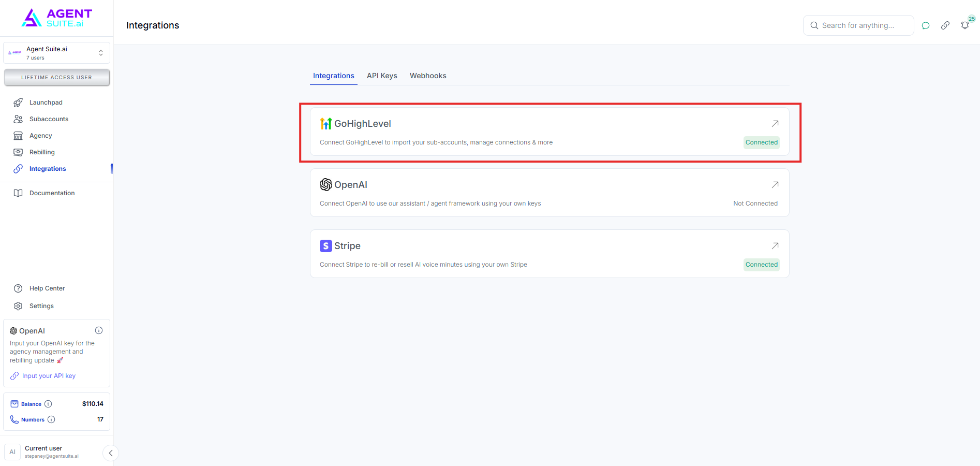
Task: Click the search magnifier icon
Action: (x=814, y=25)
